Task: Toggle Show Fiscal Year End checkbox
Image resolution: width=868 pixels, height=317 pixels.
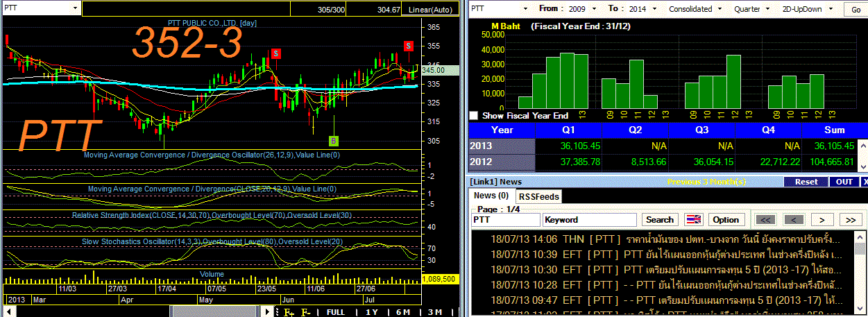Action: tap(474, 116)
